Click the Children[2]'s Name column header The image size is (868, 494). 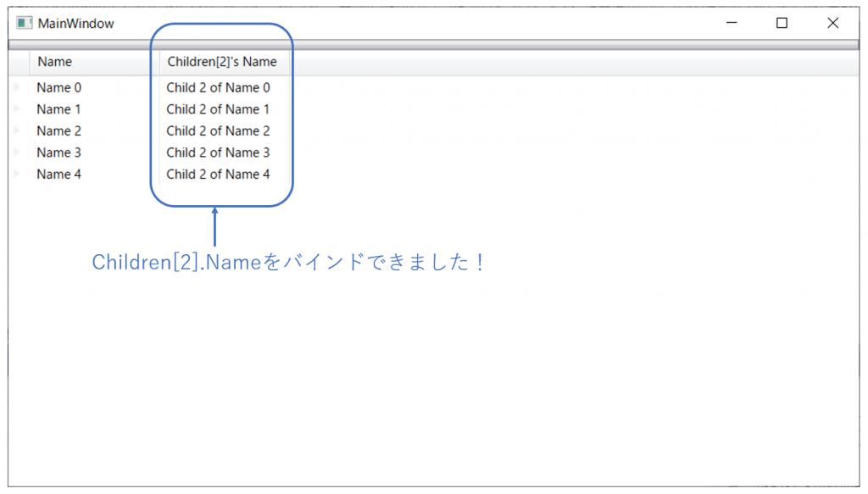pyautogui.click(x=222, y=61)
